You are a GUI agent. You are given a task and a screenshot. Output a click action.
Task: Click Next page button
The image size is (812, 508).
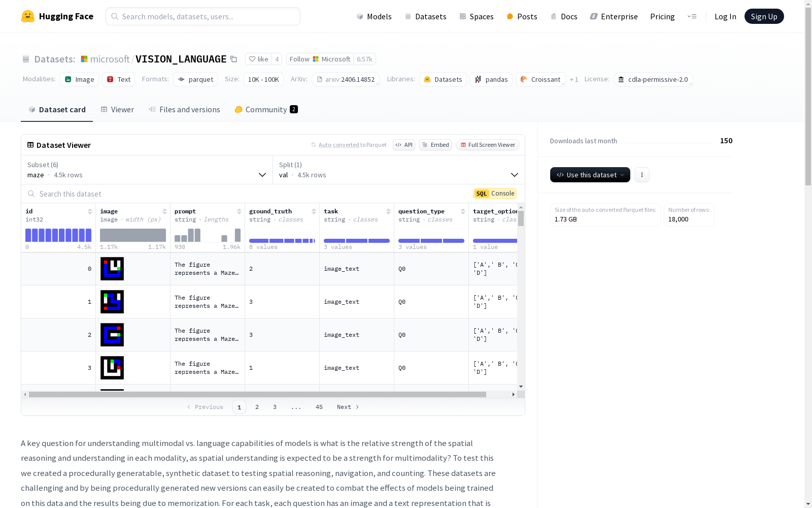click(348, 407)
